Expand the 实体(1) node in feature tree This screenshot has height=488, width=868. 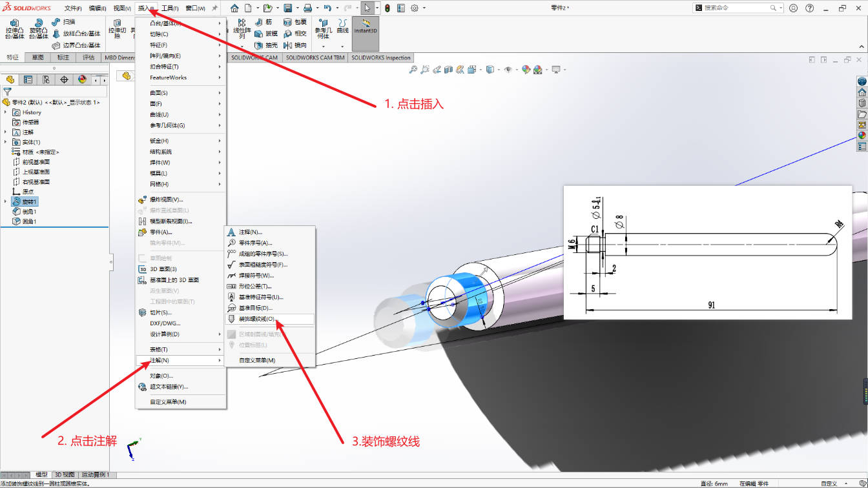[6, 142]
